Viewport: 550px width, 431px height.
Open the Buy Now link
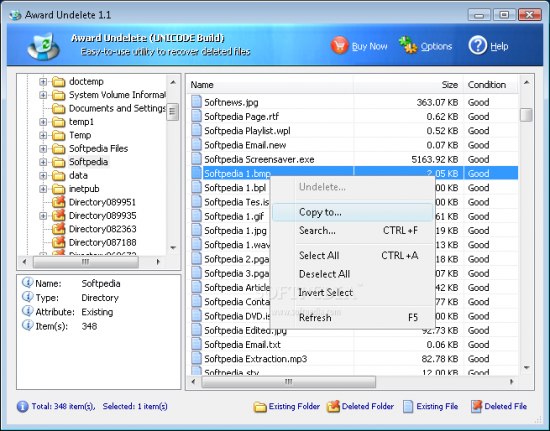(x=369, y=46)
